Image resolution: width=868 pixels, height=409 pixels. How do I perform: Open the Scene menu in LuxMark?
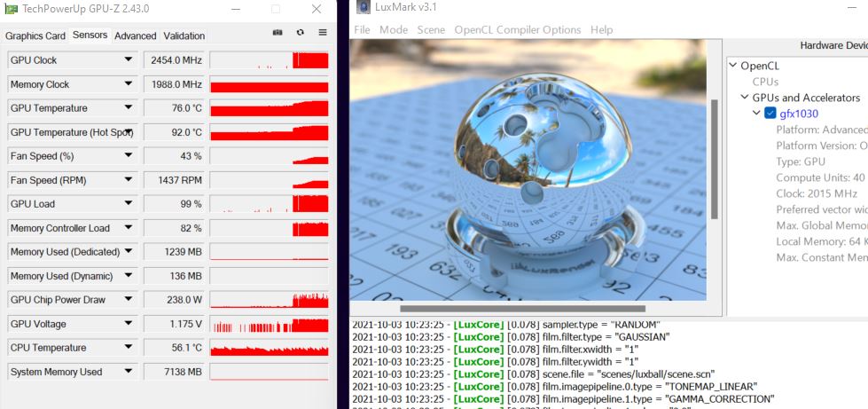pos(431,30)
